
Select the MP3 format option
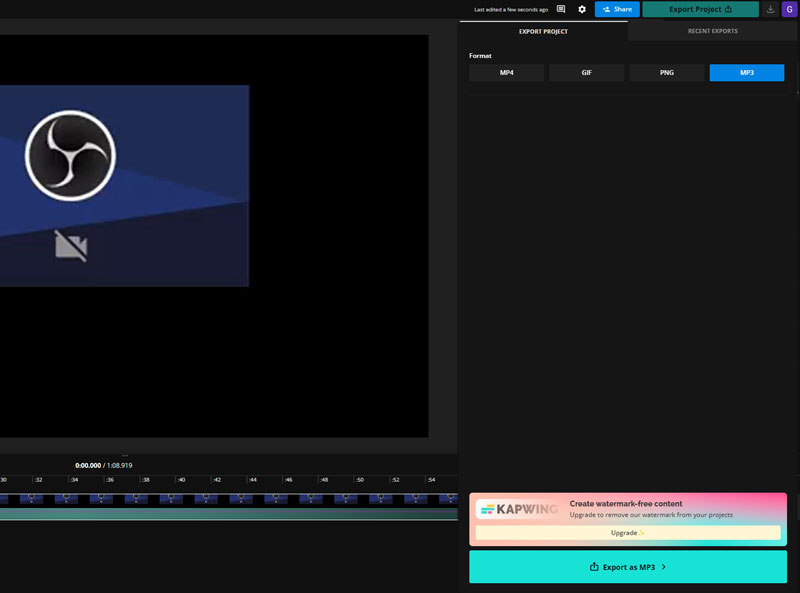click(747, 73)
